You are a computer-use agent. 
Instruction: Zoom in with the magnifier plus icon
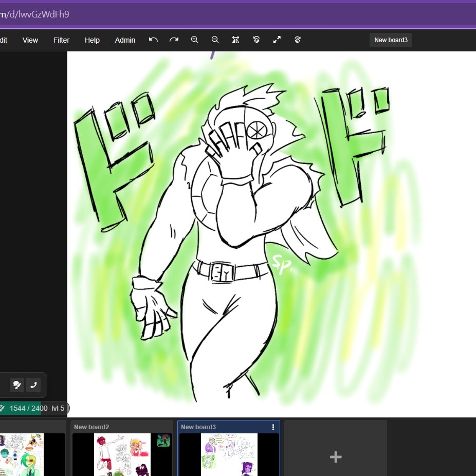coord(195,40)
